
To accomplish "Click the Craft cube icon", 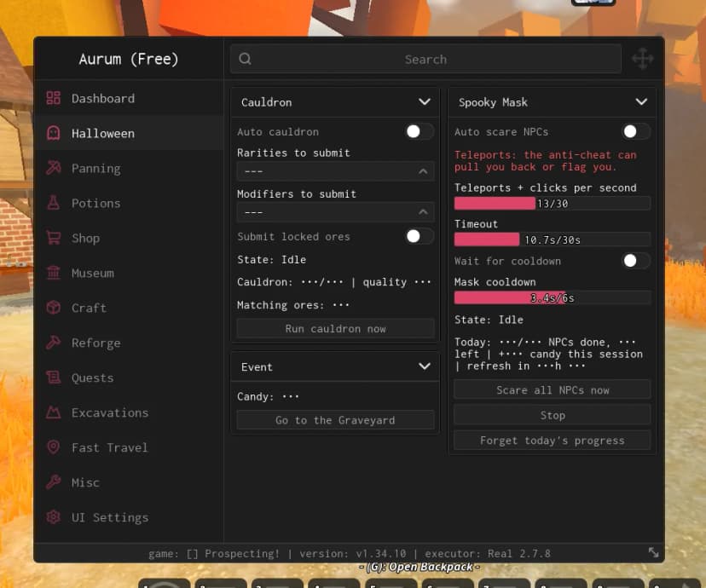I will tap(53, 308).
